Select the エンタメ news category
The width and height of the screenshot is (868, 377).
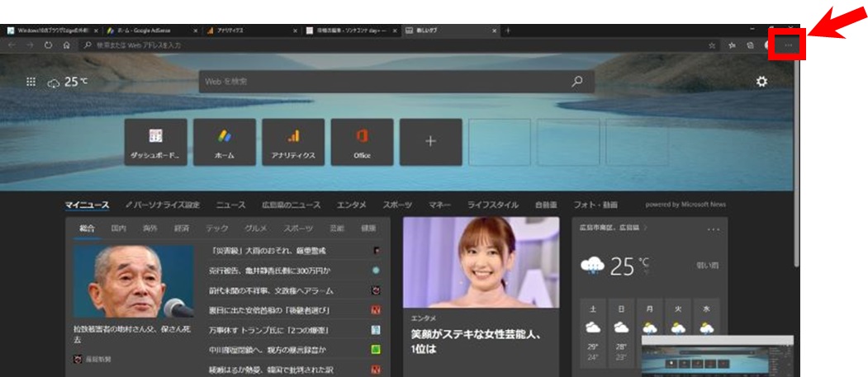click(352, 204)
